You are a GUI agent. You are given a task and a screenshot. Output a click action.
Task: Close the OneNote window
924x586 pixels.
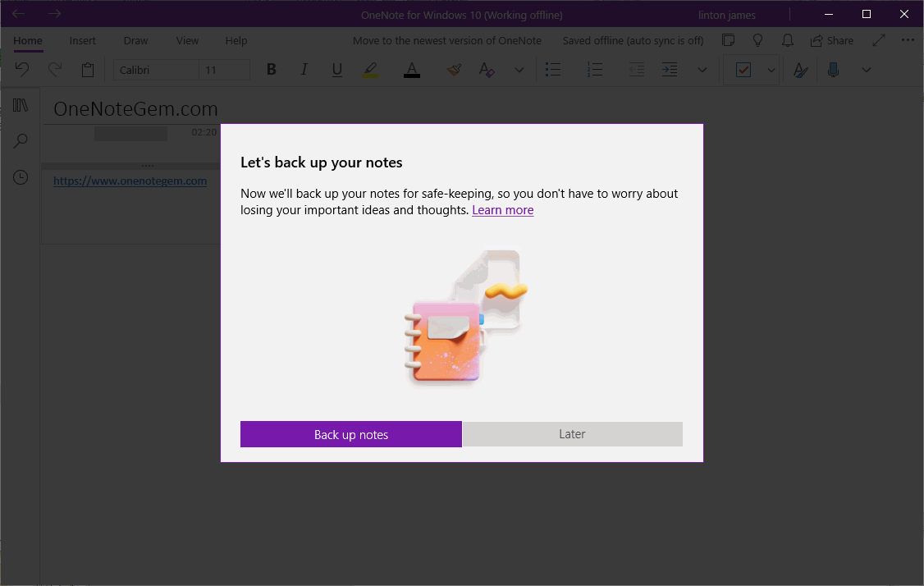[x=904, y=14]
